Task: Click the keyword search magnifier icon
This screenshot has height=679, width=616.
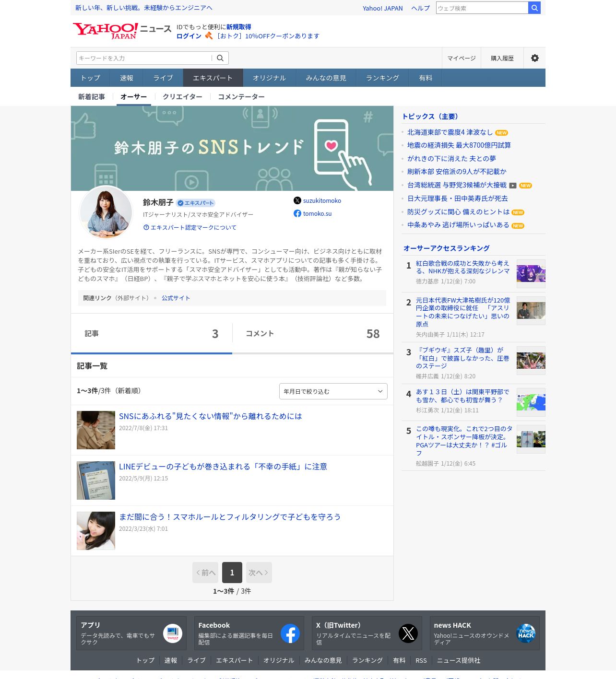Action: pos(220,58)
